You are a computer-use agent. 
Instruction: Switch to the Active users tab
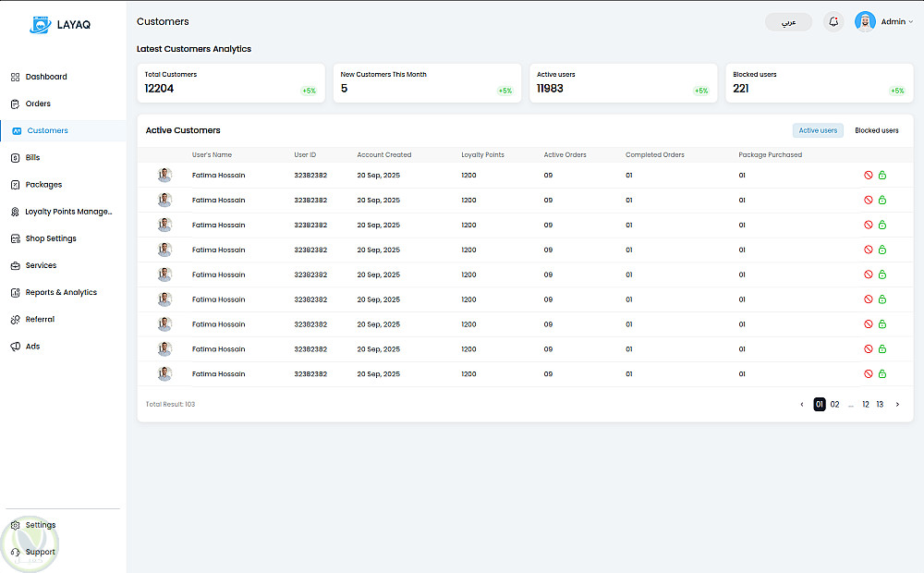[x=818, y=130]
